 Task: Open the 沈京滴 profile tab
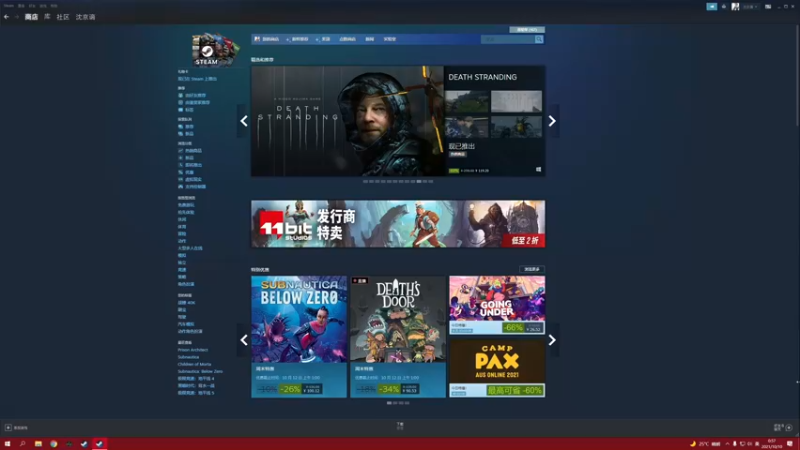(x=85, y=17)
